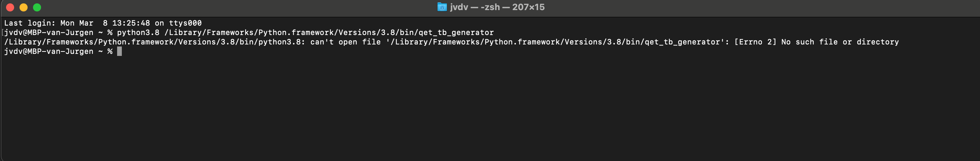Click 'ttys000' in the login line
Image resolution: width=980 pixels, height=161 pixels.
coord(185,23)
